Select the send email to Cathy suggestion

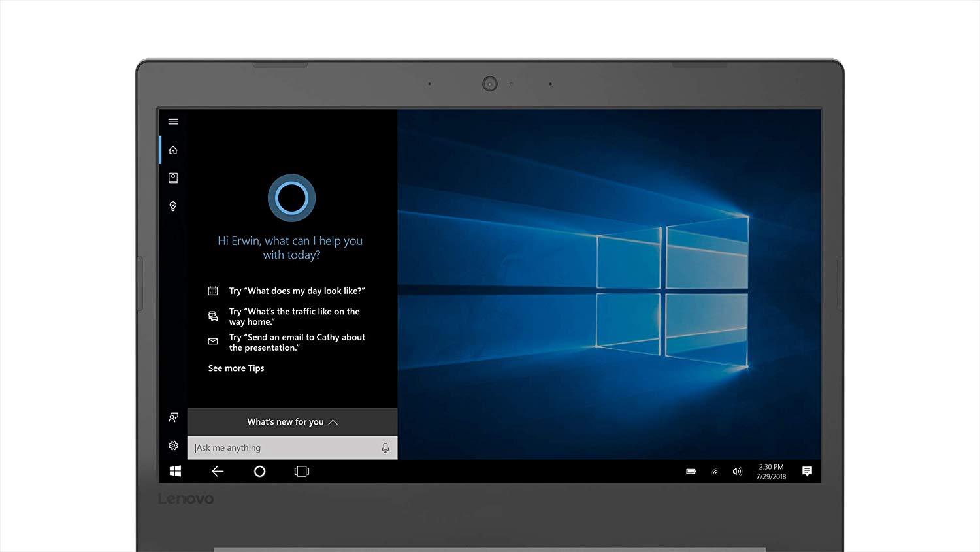click(x=297, y=342)
